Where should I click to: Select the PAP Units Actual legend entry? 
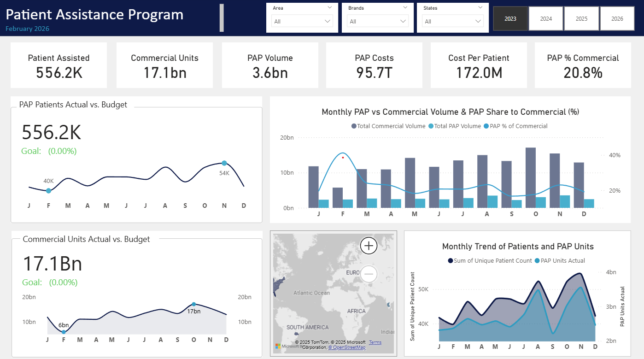coord(560,261)
